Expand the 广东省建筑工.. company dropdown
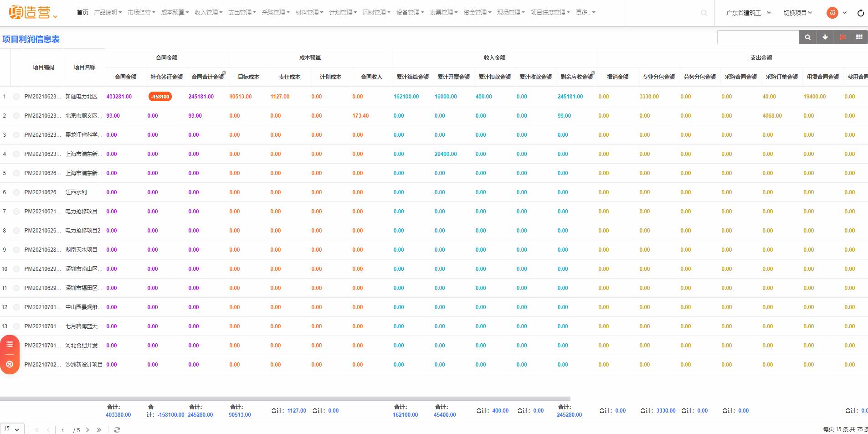 click(x=748, y=13)
